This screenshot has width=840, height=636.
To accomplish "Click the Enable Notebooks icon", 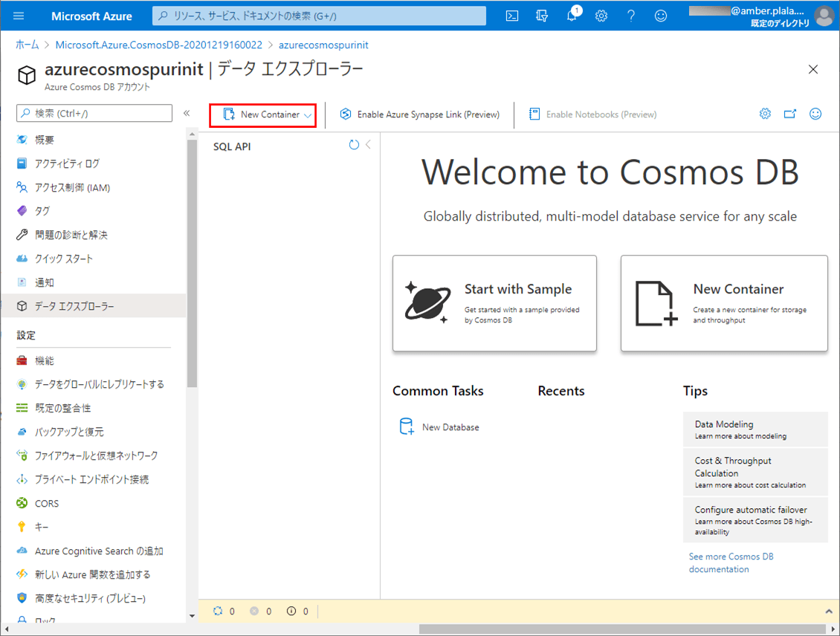I will click(x=534, y=114).
